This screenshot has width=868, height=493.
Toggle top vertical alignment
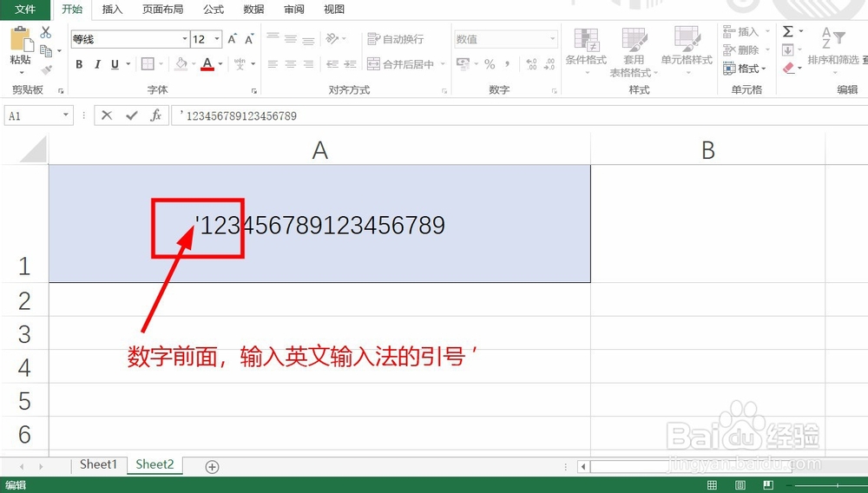pyautogui.click(x=273, y=38)
